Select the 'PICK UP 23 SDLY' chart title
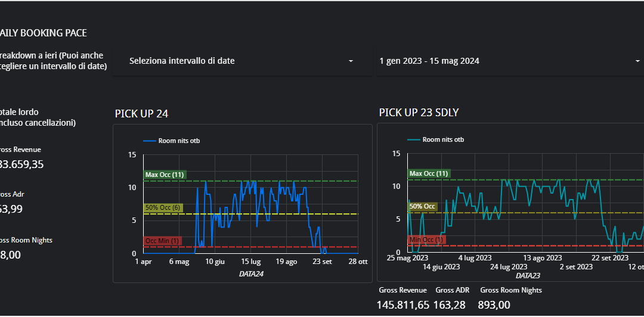 tap(419, 113)
